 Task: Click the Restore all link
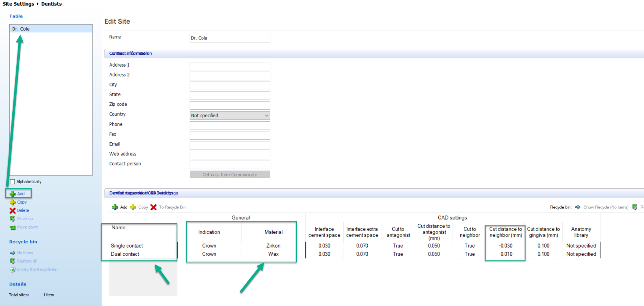27,261
